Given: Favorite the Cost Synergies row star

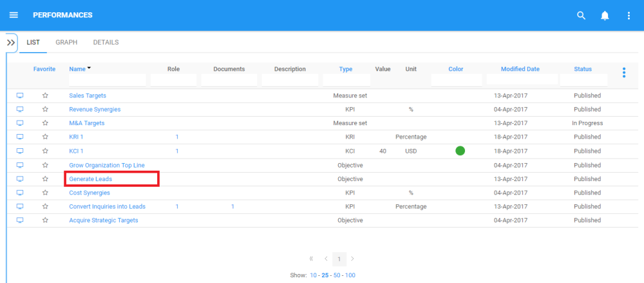Looking at the screenshot, I should [x=45, y=193].
